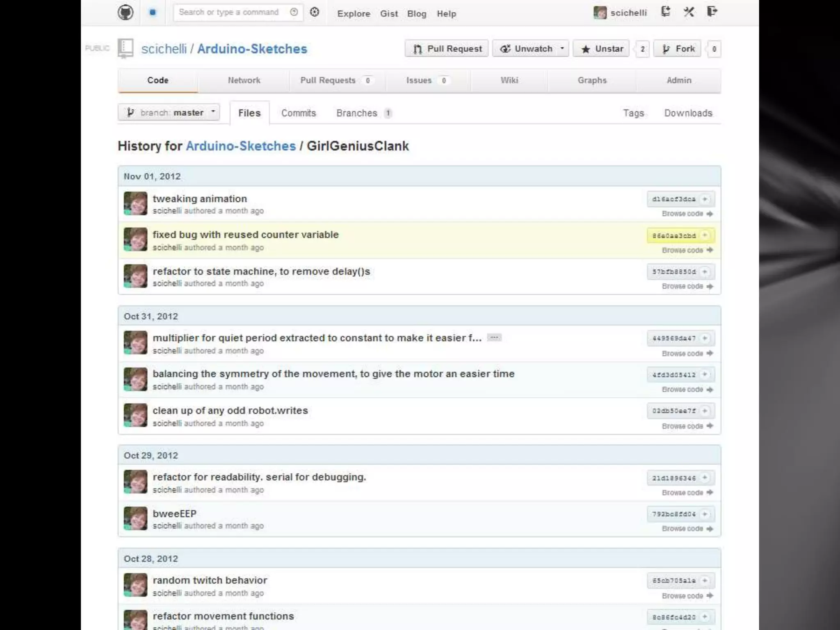Toggle Unstar on this repository
The width and height of the screenshot is (840, 630).
pyautogui.click(x=601, y=49)
